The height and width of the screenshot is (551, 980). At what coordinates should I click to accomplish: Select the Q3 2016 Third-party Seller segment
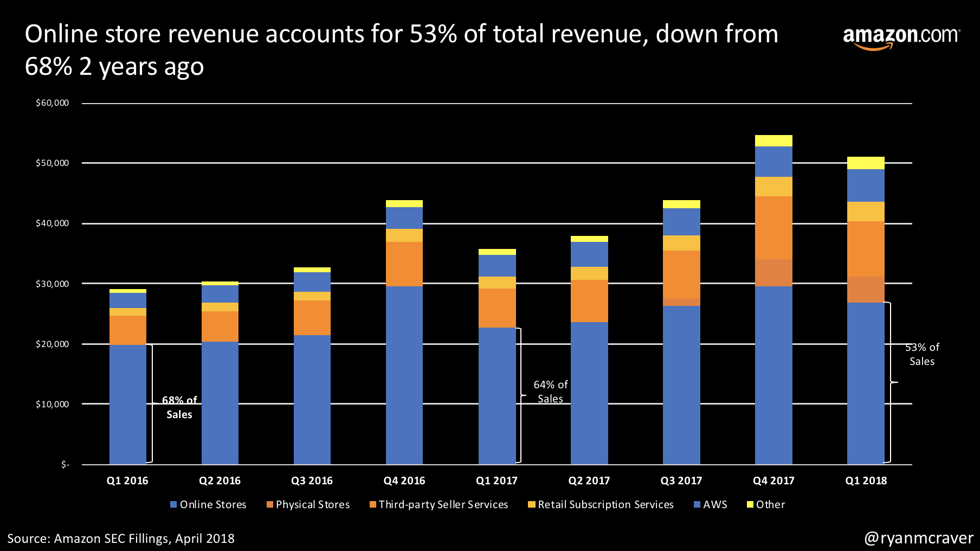pos(312,318)
